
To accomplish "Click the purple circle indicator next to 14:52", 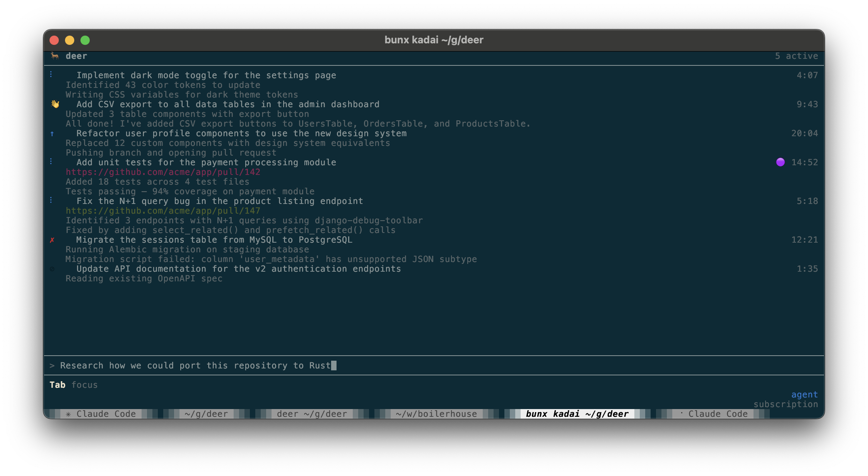I will (x=780, y=162).
